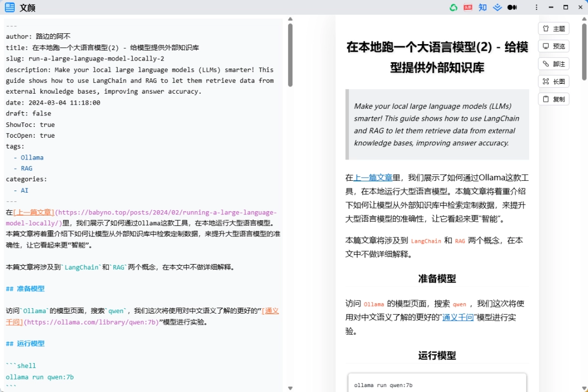588x392 pixels.
Task: Select the Zhihu (知) platform icon
Action: 482,7
